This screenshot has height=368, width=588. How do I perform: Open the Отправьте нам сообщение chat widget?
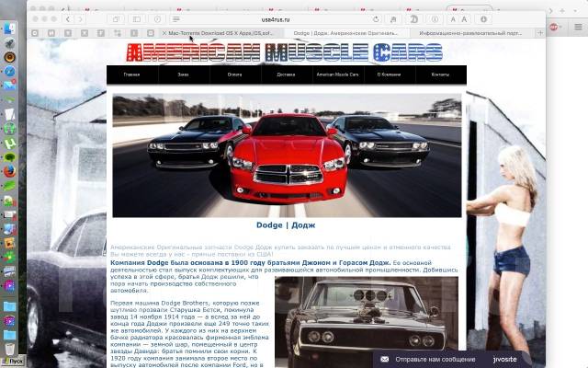(435, 360)
